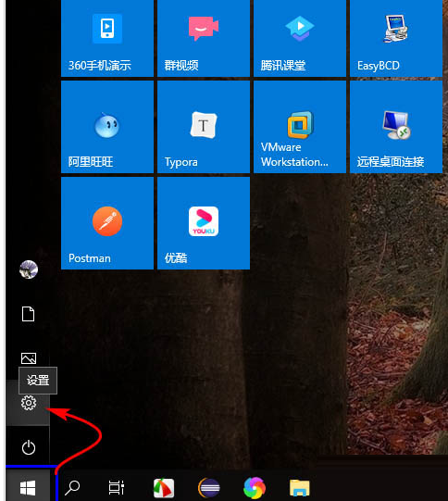This screenshot has width=448, height=501.
Task: Open taskbar search magnifier
Action: [72, 488]
